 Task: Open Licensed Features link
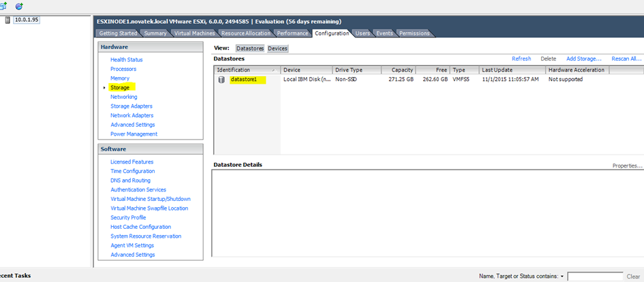coord(132,162)
